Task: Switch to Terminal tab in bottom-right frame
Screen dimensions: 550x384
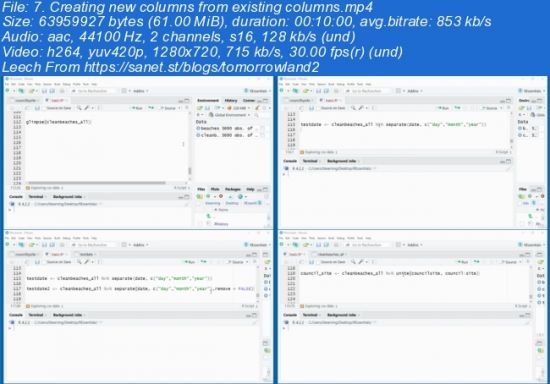Action: point(310,315)
